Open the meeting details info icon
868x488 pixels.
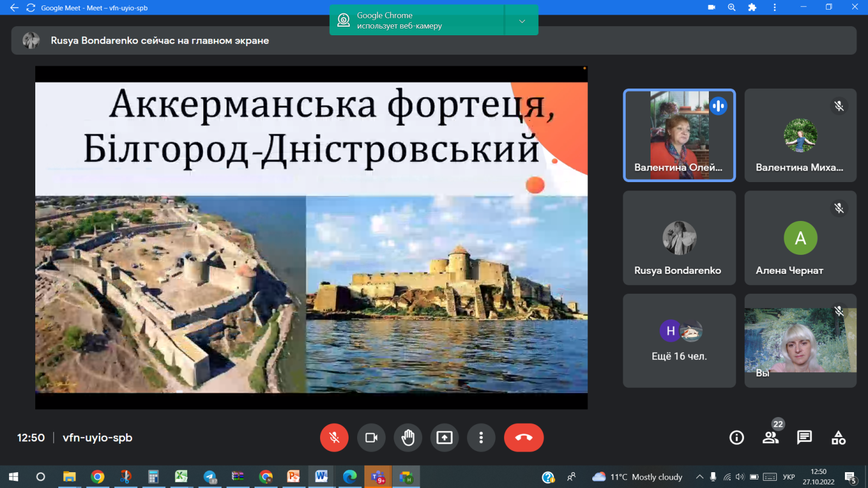pyautogui.click(x=736, y=438)
